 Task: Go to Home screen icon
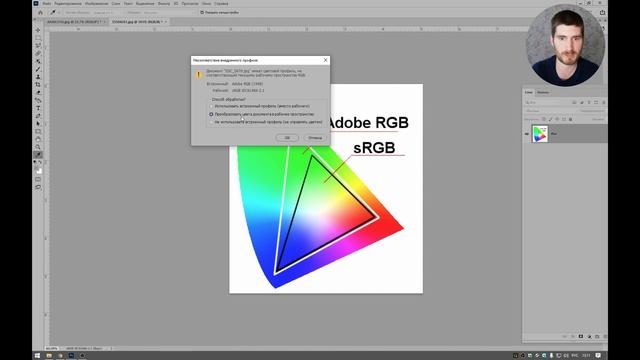40,13
